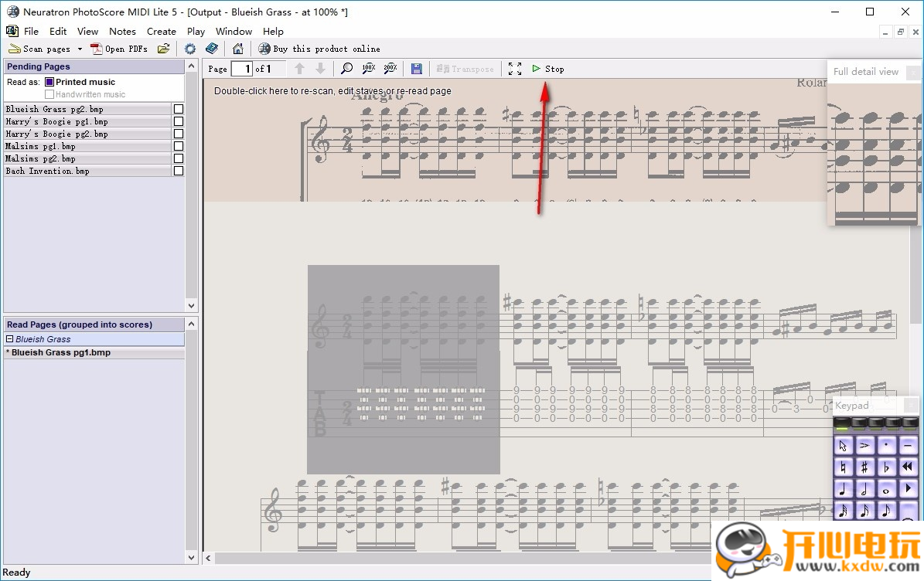Click the zoom magnifier icon in page toolbar
Screen dimensions: 924x581
(347, 69)
